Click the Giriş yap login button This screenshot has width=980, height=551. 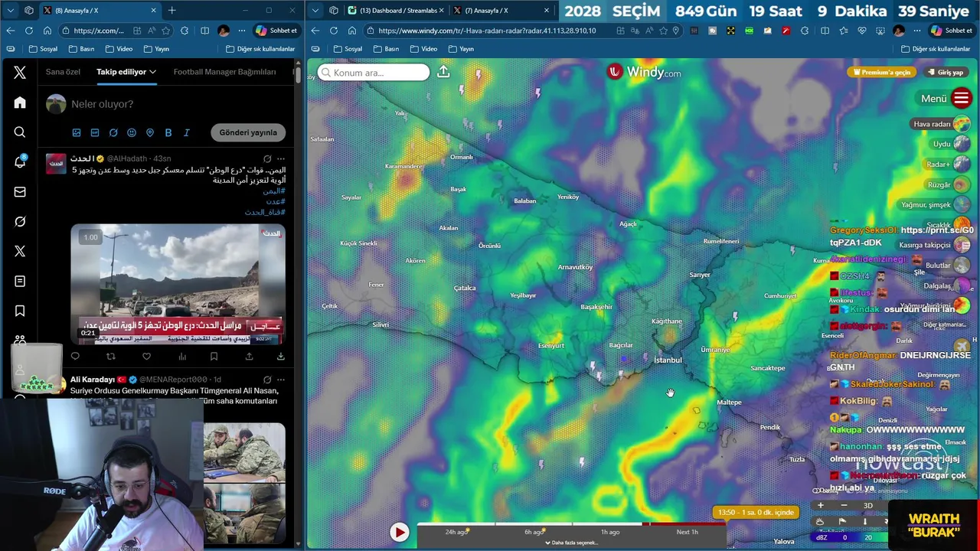point(945,72)
